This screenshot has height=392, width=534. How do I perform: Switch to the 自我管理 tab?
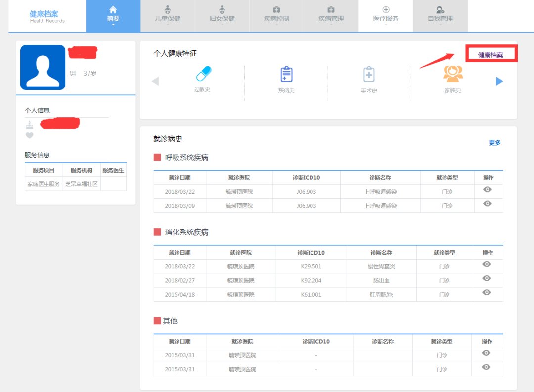[440, 16]
